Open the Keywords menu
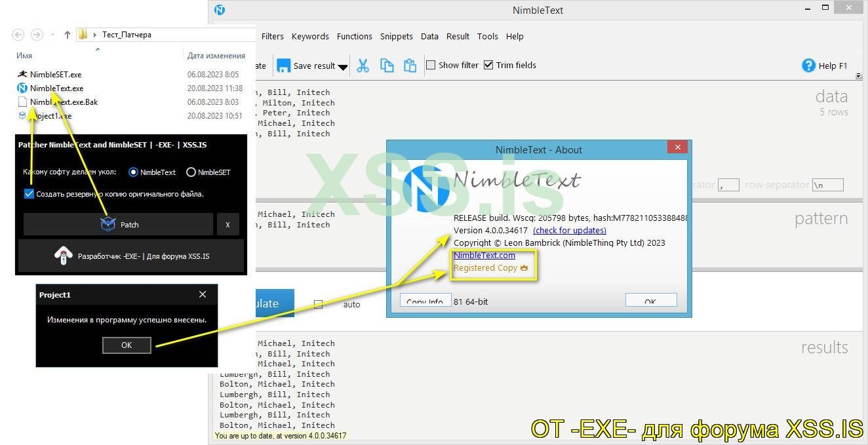The height and width of the screenshot is (445, 868). point(310,36)
